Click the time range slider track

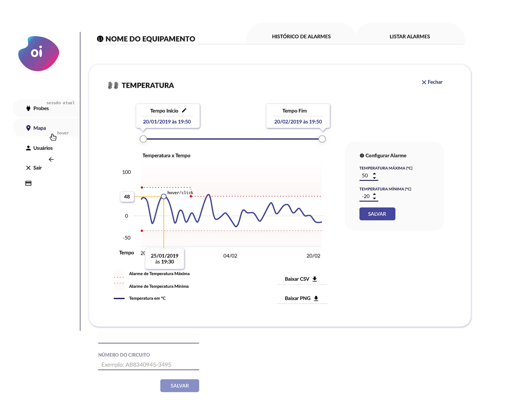pos(233,139)
